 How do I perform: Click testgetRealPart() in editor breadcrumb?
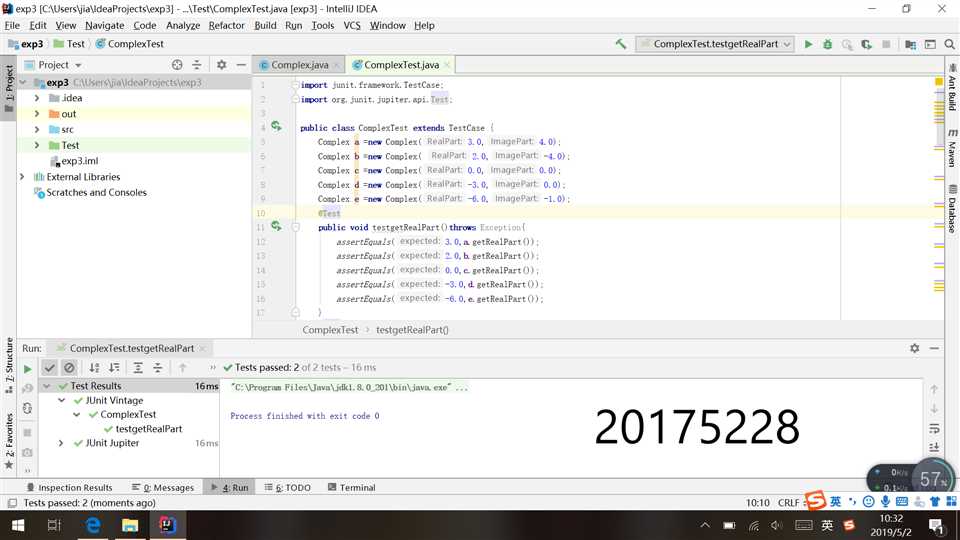(412, 329)
